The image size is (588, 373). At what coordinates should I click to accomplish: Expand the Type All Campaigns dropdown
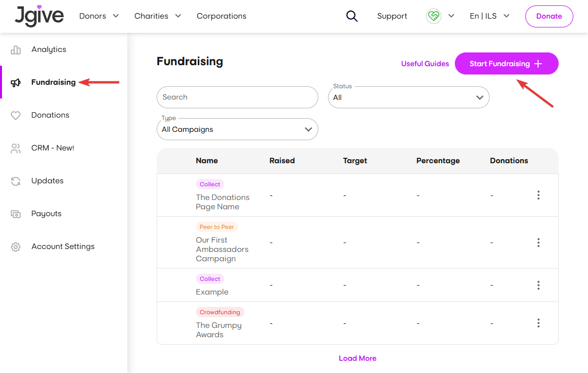tap(237, 129)
